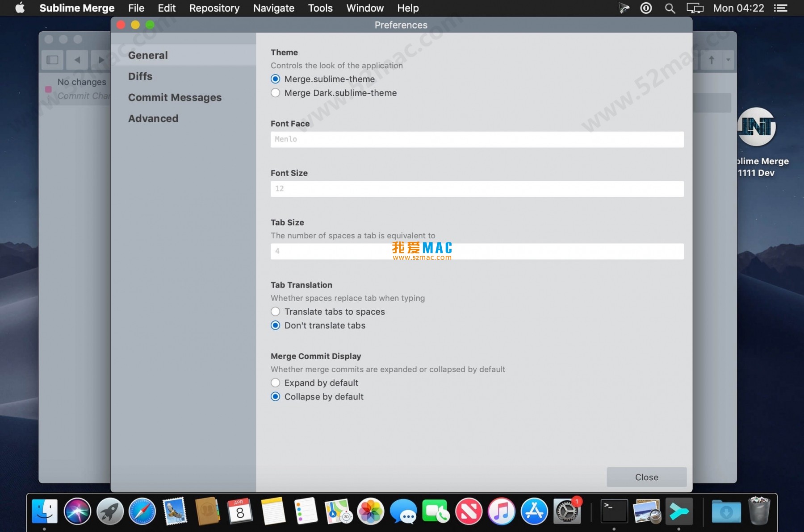
Task: Open Reminders from the dock
Action: pos(306,511)
